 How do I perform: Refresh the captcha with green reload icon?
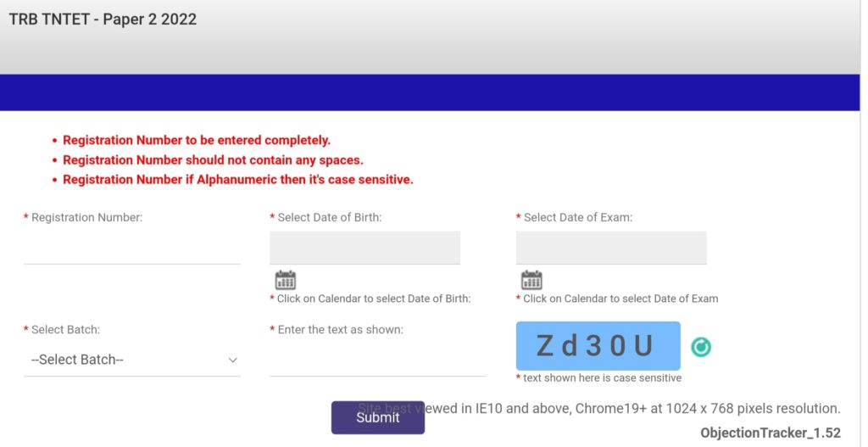click(x=701, y=347)
